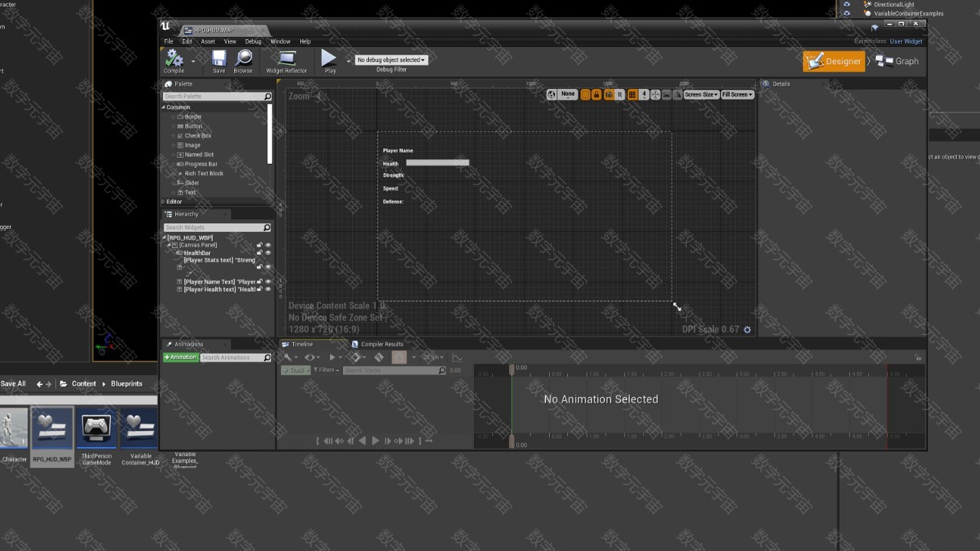Click the timeline curve editor icon
The image size is (980, 551).
(x=457, y=357)
